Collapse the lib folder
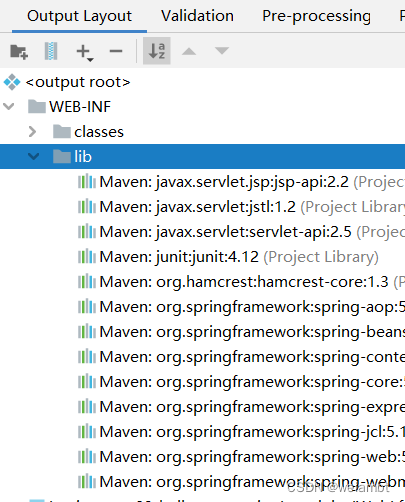 tap(34, 156)
